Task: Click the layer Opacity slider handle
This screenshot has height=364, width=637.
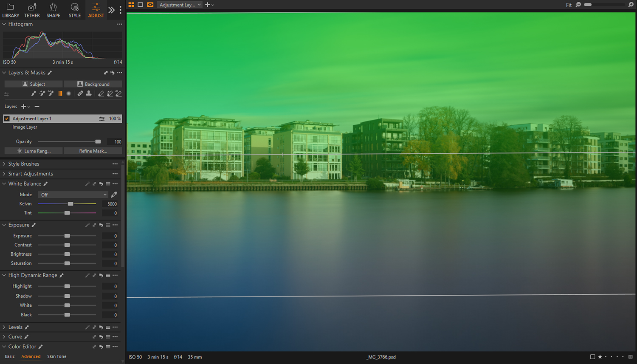Action: pyautogui.click(x=98, y=141)
